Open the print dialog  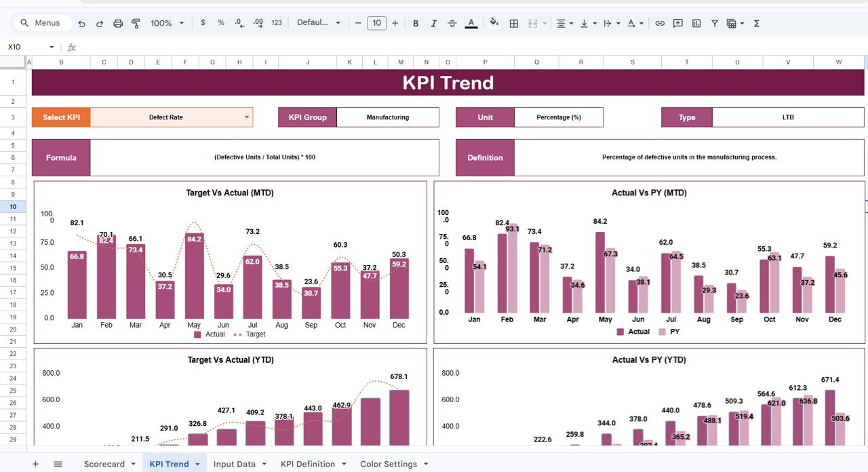(117, 22)
